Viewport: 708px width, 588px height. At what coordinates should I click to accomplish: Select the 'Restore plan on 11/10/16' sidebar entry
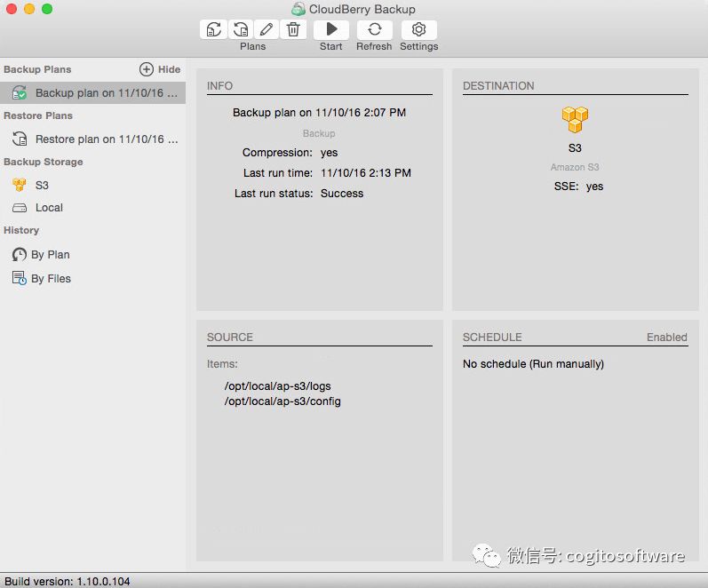pyautogui.click(x=92, y=139)
